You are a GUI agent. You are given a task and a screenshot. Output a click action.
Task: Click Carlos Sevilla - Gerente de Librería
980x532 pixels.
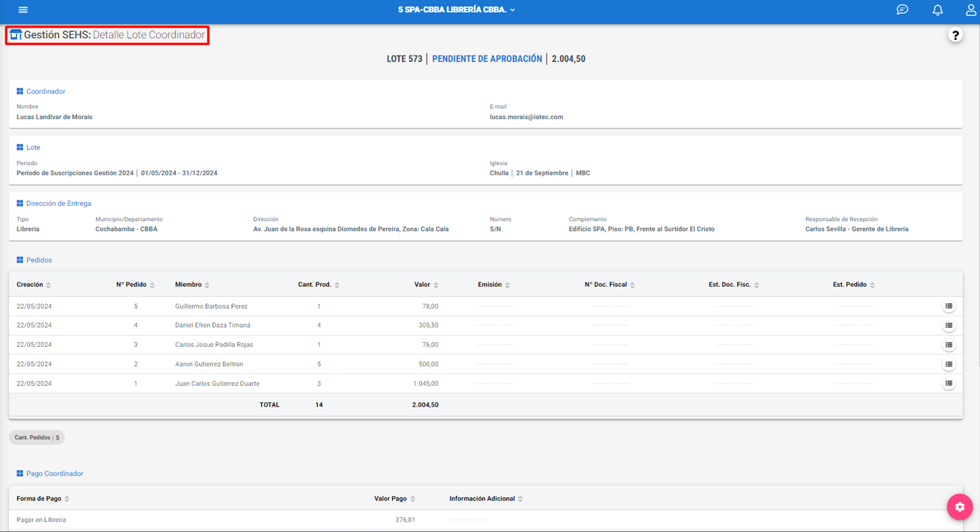(x=856, y=229)
